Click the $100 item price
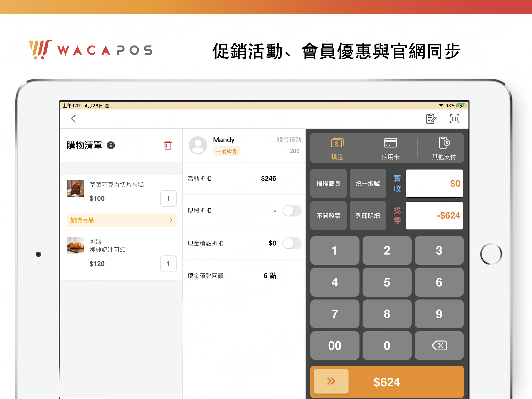This screenshot has height=399, width=532. (x=97, y=198)
